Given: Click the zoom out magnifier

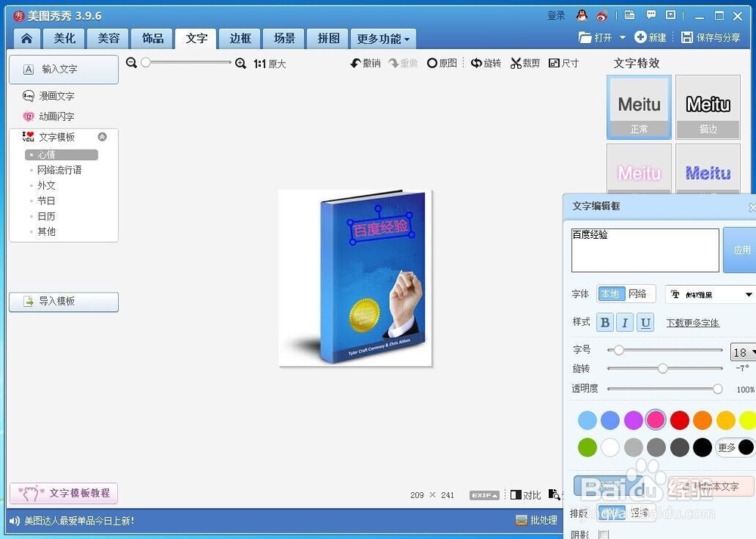Looking at the screenshot, I should [x=131, y=63].
